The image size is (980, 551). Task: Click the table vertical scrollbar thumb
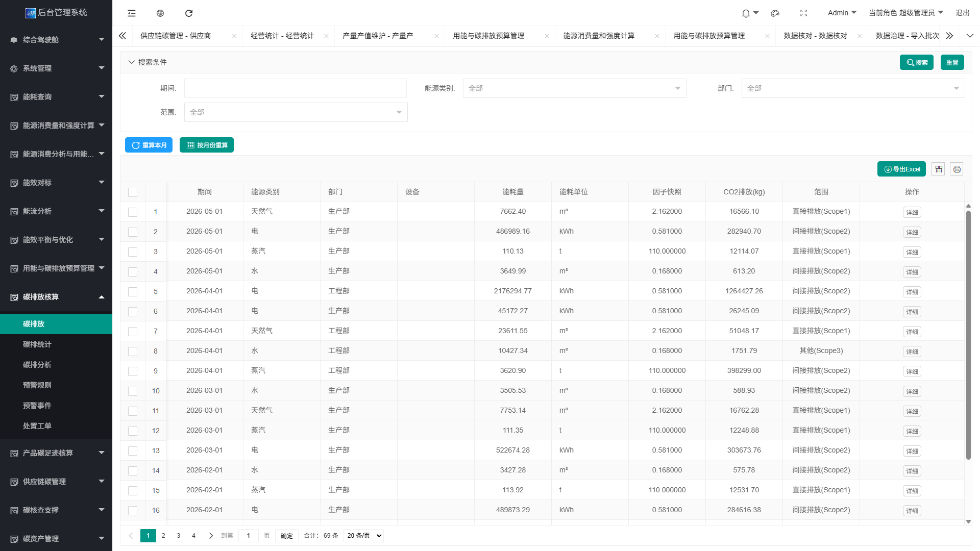[968, 335]
